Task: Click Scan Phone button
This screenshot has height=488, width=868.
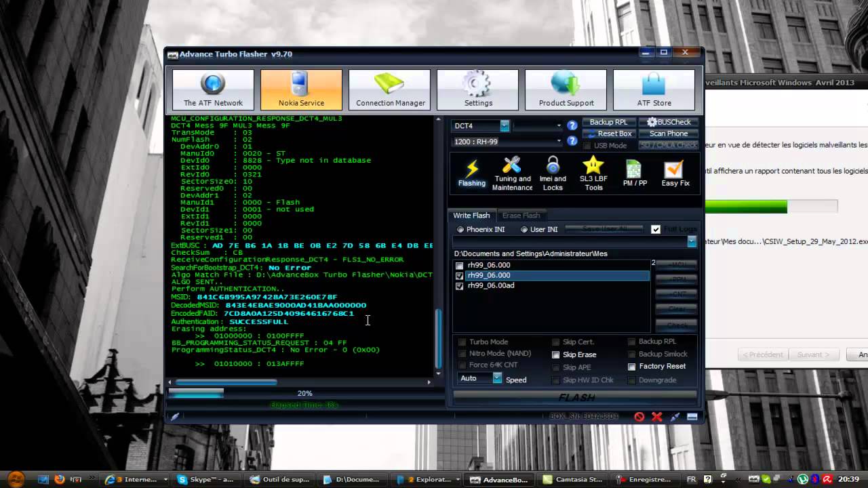Action: point(669,134)
